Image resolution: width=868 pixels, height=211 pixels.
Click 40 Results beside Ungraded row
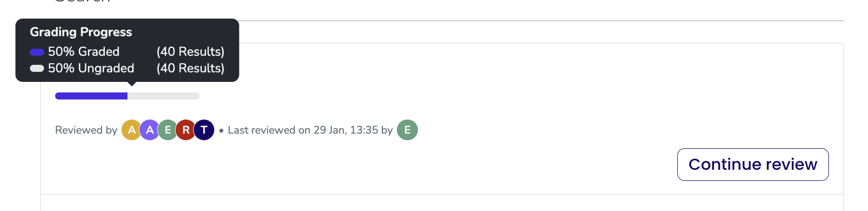(x=190, y=68)
